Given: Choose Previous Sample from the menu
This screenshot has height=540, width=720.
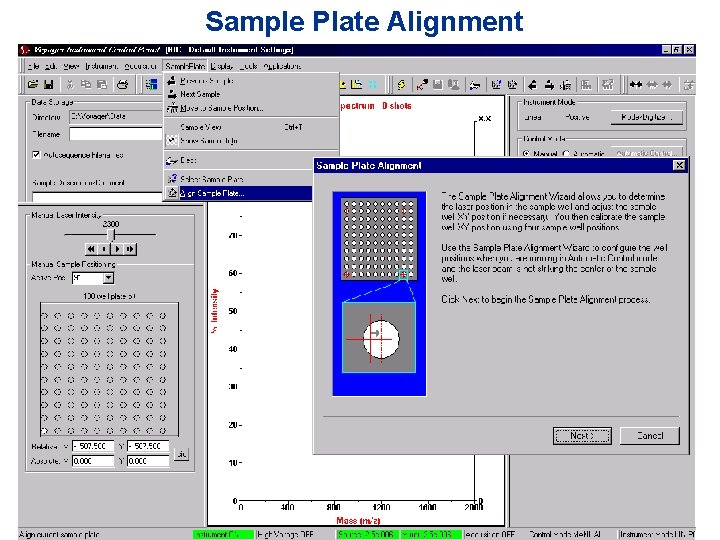Looking at the screenshot, I should 251,81.
